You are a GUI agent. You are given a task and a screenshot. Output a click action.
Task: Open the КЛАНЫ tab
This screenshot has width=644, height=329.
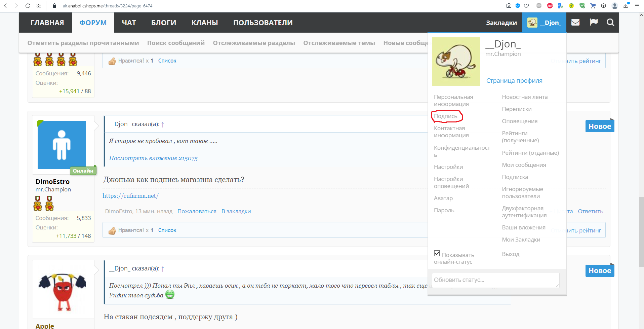[205, 23]
